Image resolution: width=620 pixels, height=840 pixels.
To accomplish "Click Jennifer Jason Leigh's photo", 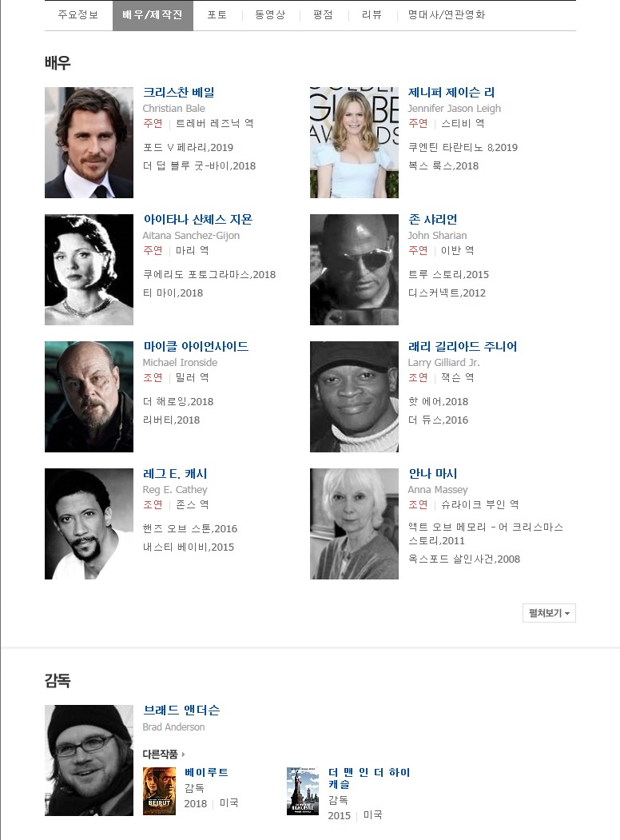I will point(354,142).
